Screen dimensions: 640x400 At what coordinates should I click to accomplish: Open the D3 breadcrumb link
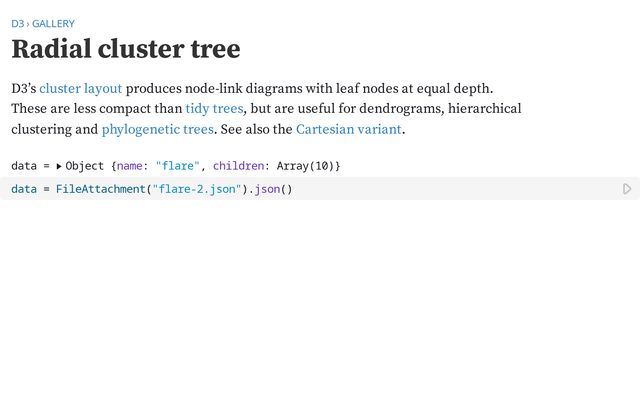click(x=18, y=23)
